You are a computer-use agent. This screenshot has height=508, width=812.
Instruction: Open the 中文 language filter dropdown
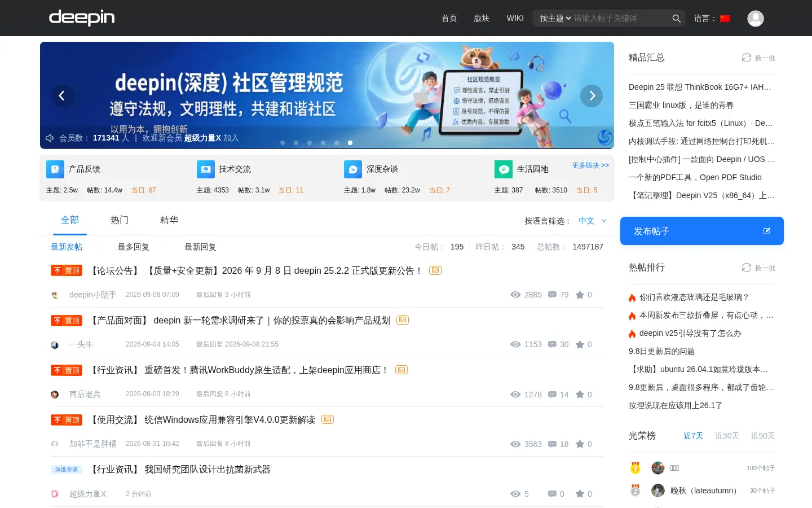(592, 221)
